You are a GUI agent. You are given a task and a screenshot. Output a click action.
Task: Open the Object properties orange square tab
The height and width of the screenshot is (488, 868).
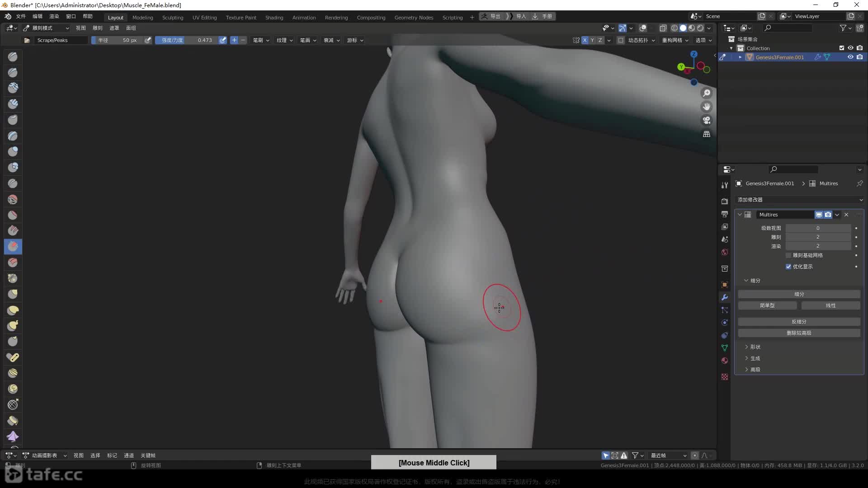tap(725, 285)
